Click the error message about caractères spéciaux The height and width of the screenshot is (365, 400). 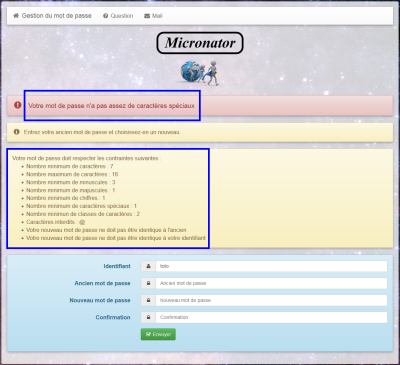point(111,105)
